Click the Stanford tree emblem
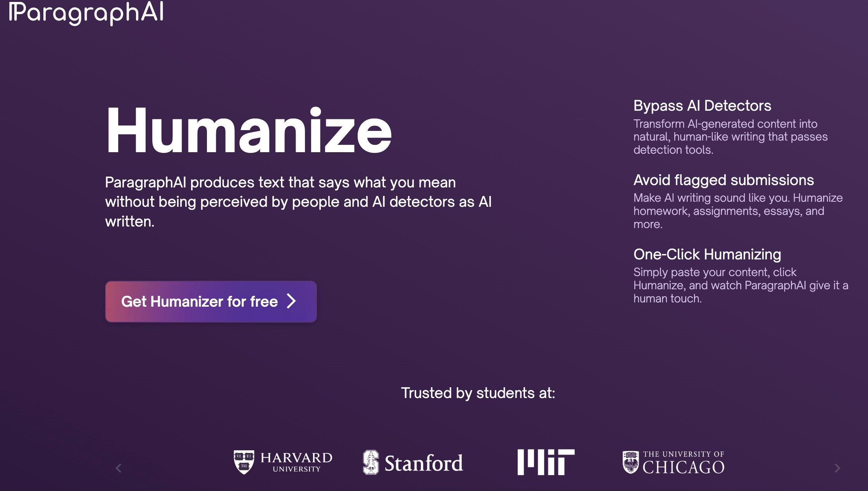 (x=371, y=462)
